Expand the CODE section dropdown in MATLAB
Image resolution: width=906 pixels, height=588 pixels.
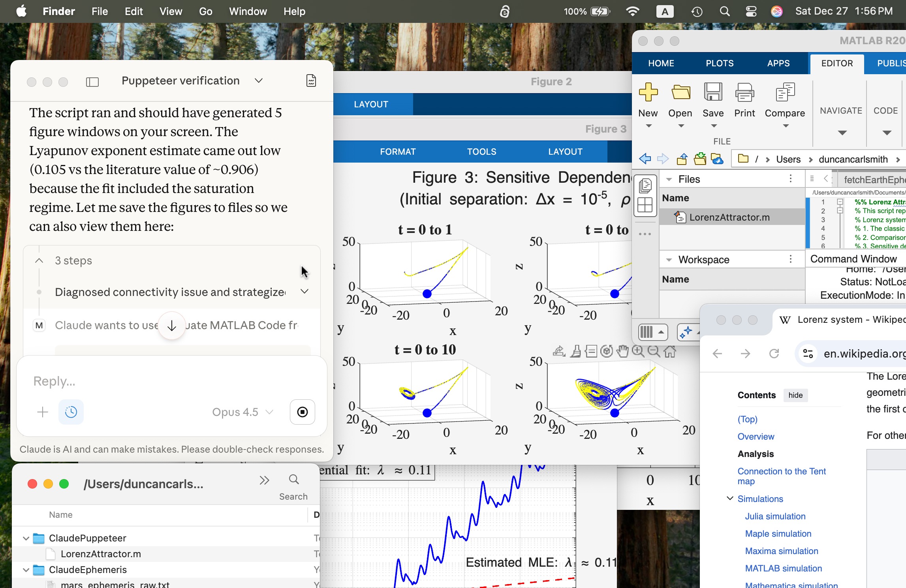click(887, 133)
